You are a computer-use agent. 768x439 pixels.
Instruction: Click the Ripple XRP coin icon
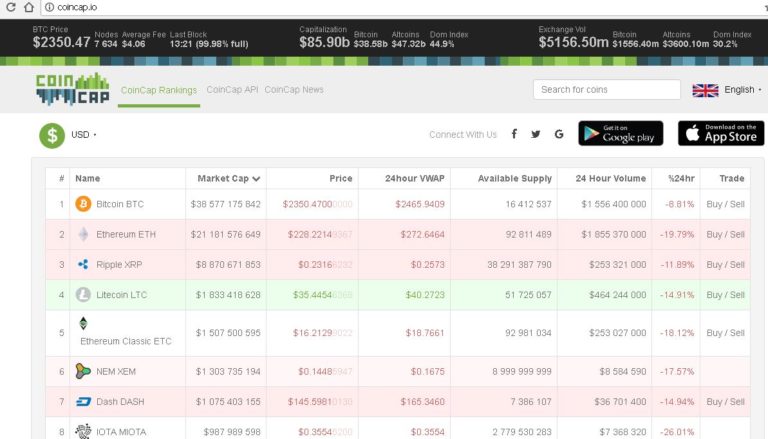click(83, 264)
